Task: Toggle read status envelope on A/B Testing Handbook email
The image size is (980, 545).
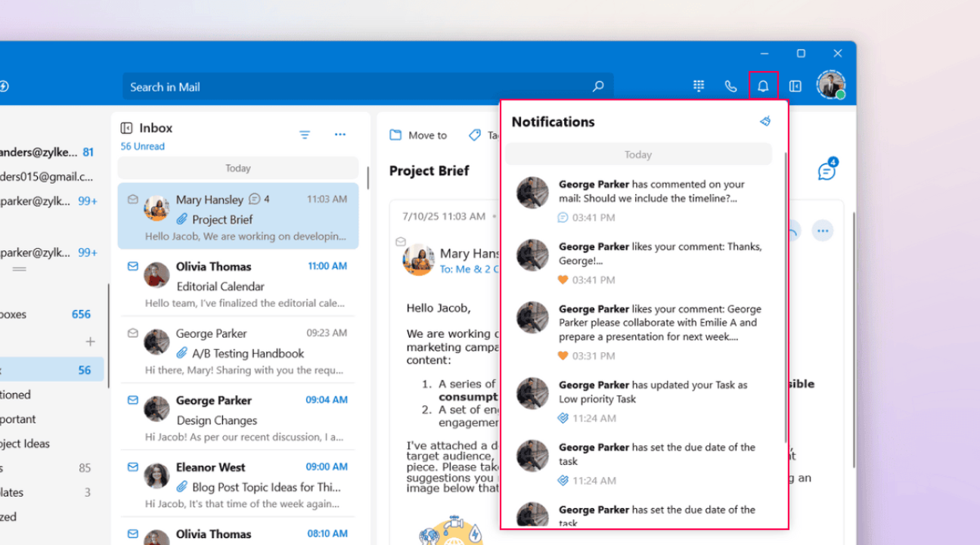Action: (133, 333)
